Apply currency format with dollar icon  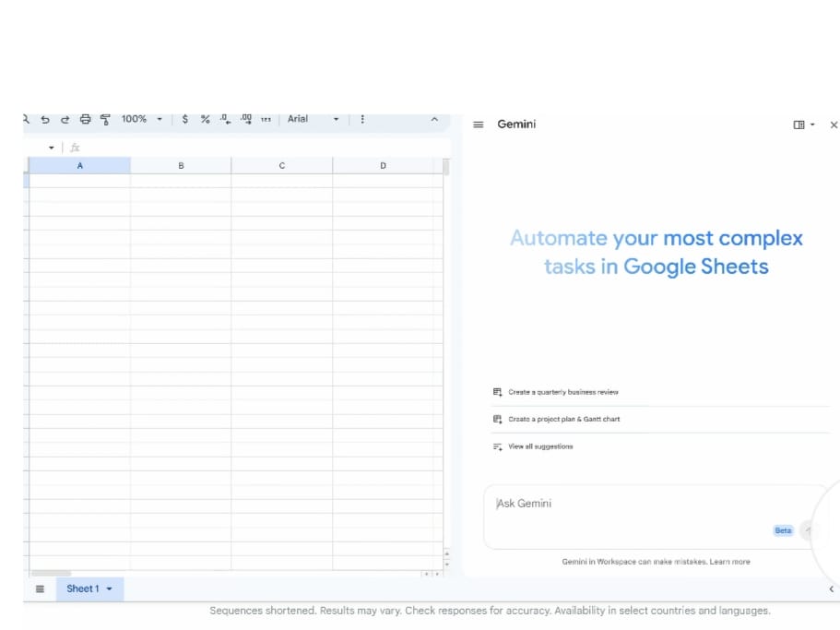(x=185, y=119)
